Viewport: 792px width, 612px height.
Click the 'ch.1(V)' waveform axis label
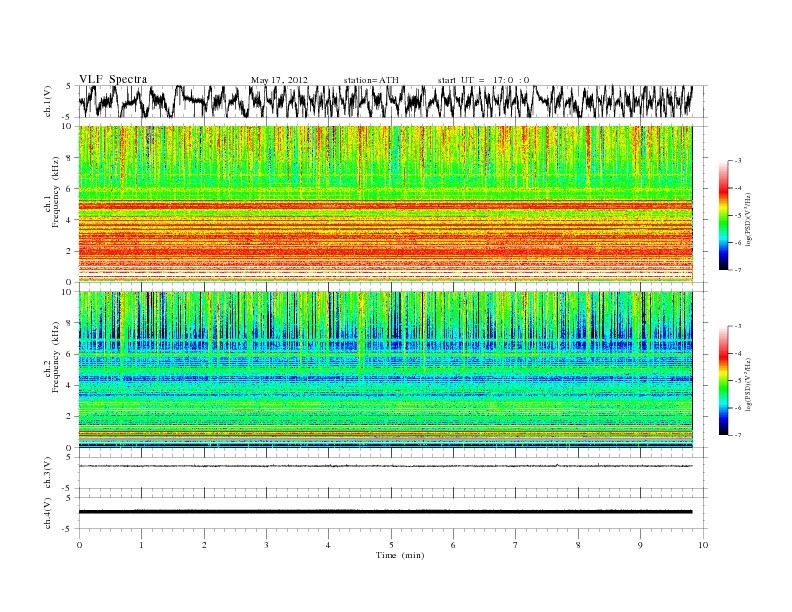coord(47,101)
